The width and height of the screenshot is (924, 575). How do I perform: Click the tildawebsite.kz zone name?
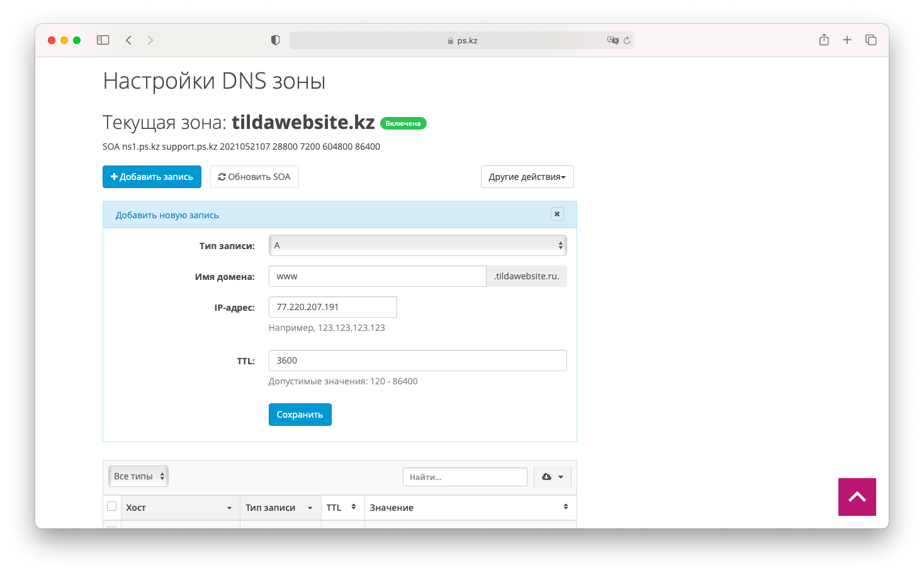tap(303, 122)
